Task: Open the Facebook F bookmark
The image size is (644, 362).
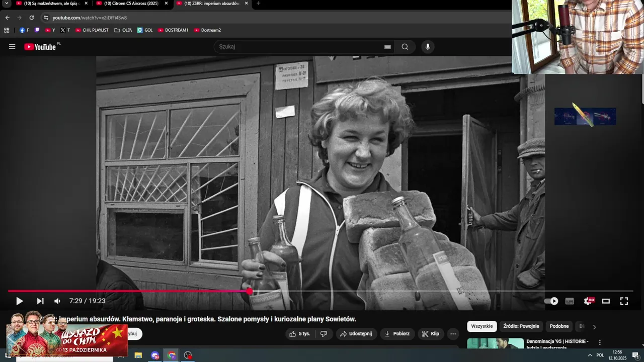Action: coord(24,30)
